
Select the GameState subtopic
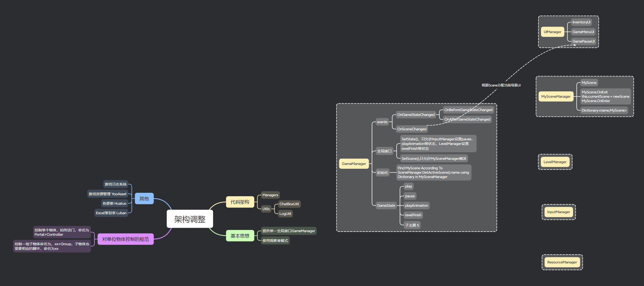386,205
